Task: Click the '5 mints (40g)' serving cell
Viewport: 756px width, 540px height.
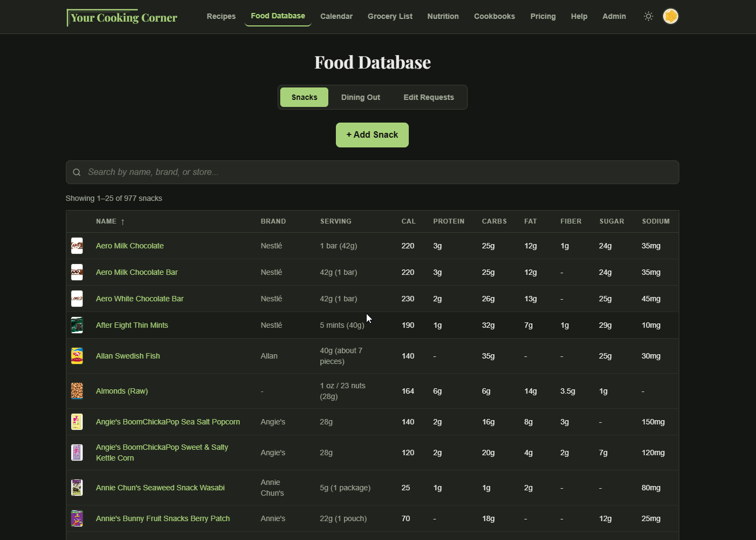Action: click(x=342, y=325)
